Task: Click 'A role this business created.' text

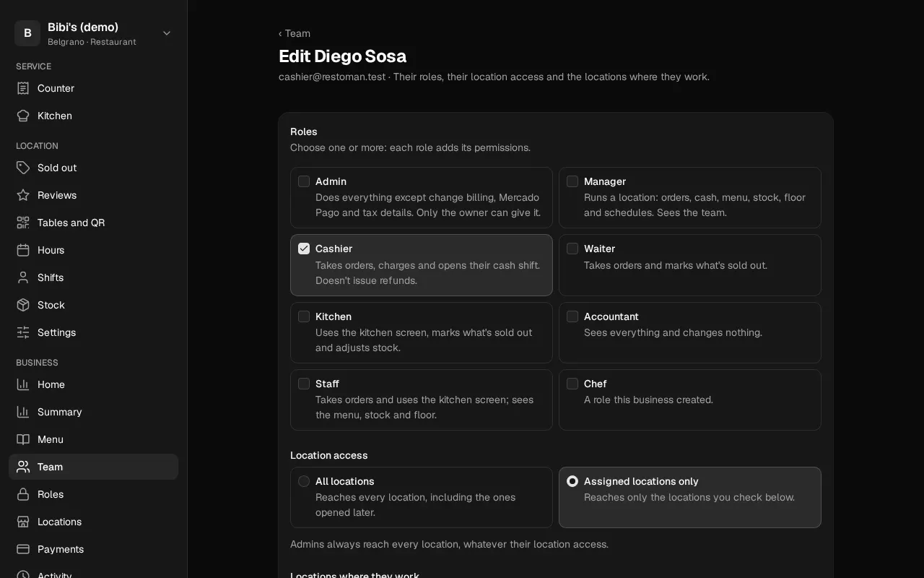Action: coord(648,400)
